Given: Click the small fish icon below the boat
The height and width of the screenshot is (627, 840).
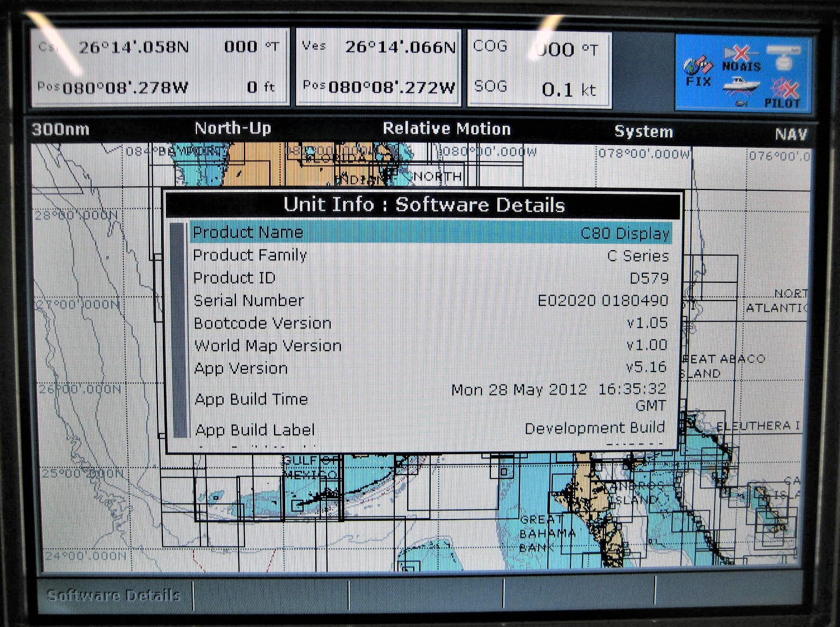Looking at the screenshot, I should tap(741, 103).
